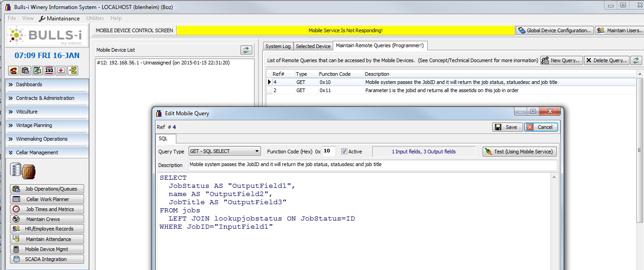The height and width of the screenshot is (270, 644).
Task: Open the Maintainance menu
Action: point(59,19)
